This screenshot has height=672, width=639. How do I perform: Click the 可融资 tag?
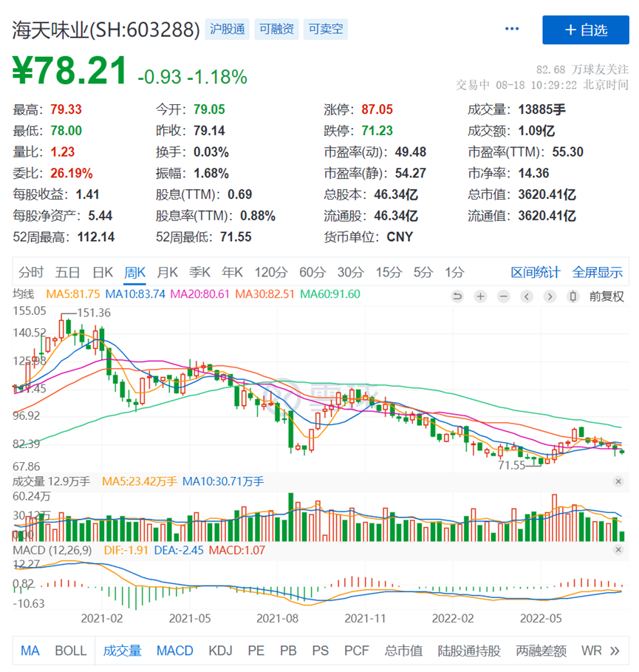click(x=277, y=29)
